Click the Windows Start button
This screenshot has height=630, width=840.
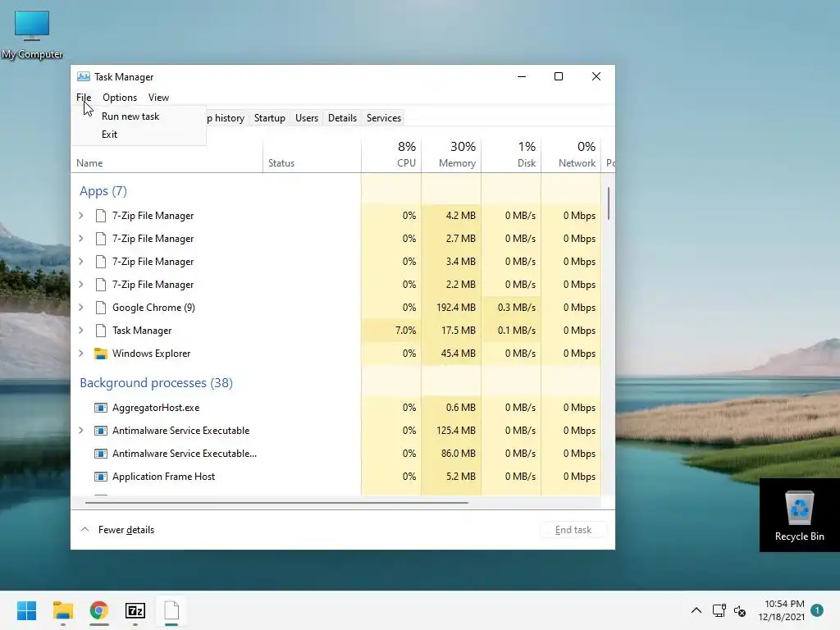[x=27, y=610]
